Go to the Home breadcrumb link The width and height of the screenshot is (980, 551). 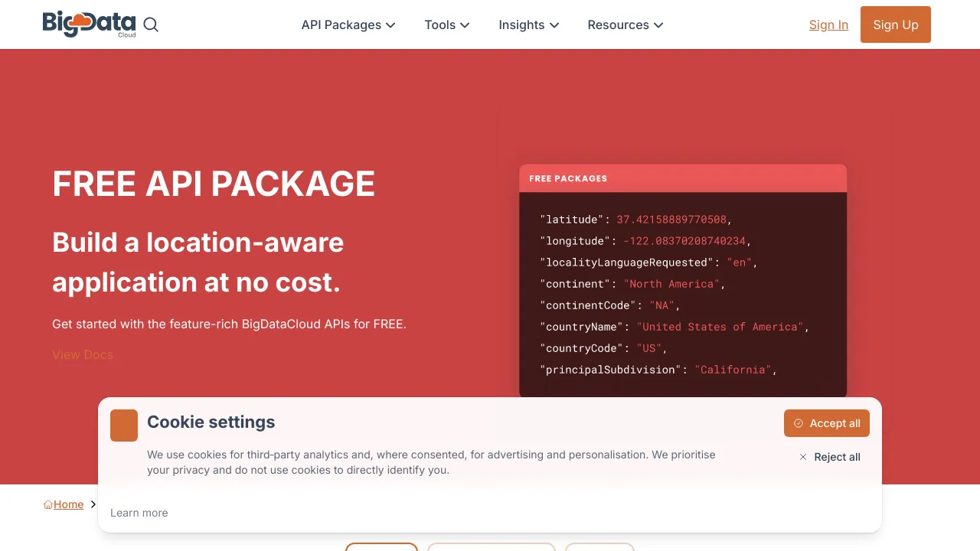(68, 504)
